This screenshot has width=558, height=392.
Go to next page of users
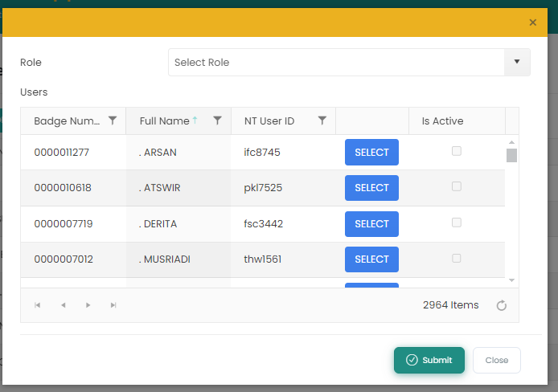(x=88, y=305)
